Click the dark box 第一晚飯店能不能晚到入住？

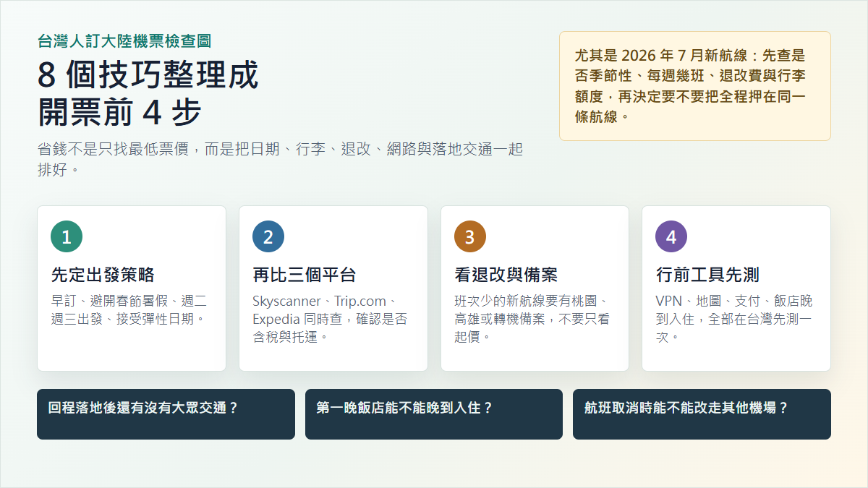(x=434, y=414)
